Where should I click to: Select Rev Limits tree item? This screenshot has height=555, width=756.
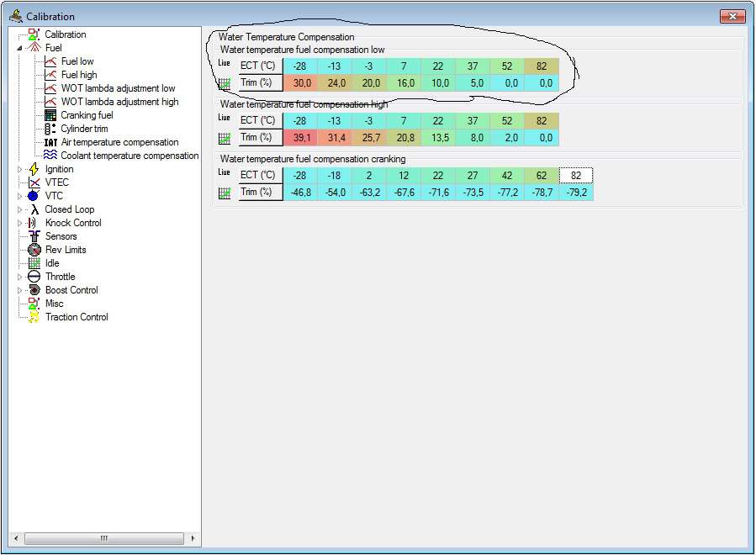point(66,250)
